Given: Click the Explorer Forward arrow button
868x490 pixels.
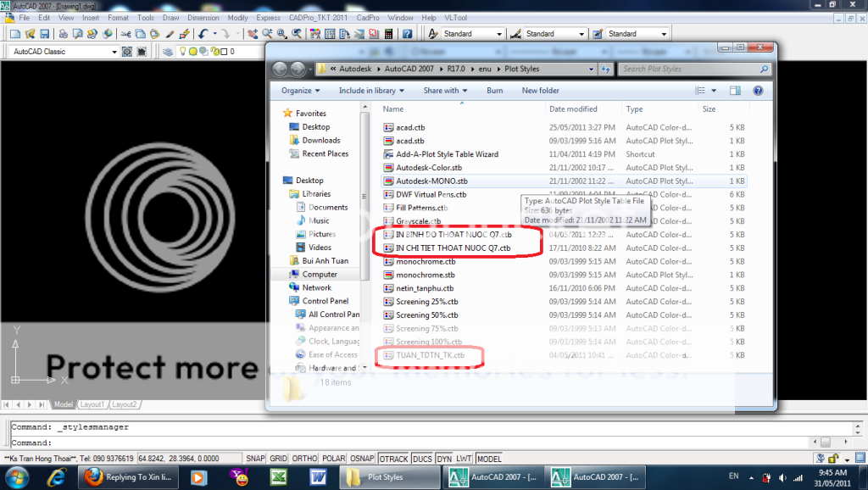Looking at the screenshot, I should coord(298,69).
